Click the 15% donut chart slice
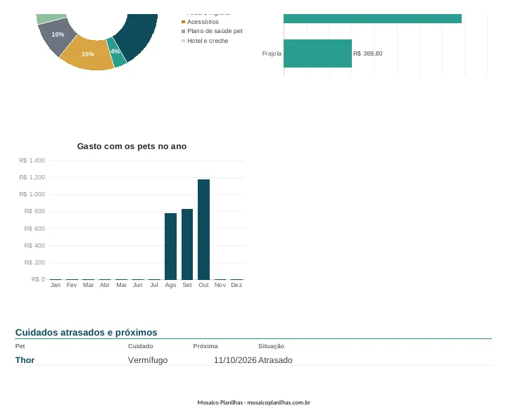 pyautogui.click(x=88, y=54)
